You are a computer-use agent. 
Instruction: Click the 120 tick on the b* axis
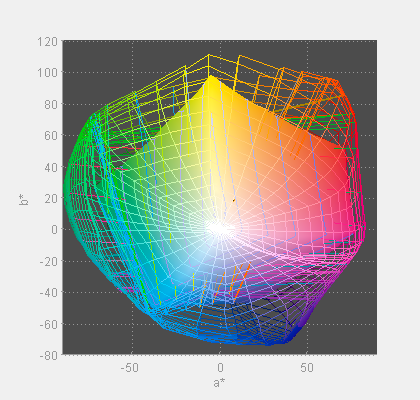[x=47, y=42]
